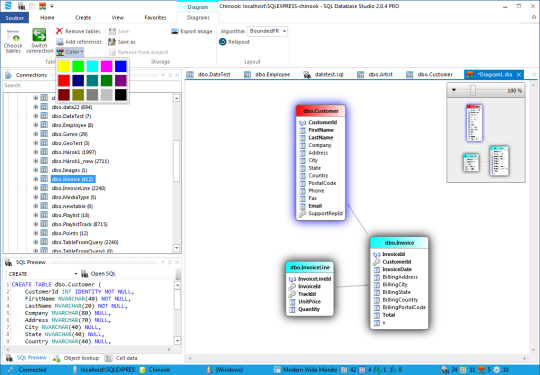This screenshot has height=375, width=540.
Task: Open the datetest.sql document tab
Action: [x=323, y=74]
